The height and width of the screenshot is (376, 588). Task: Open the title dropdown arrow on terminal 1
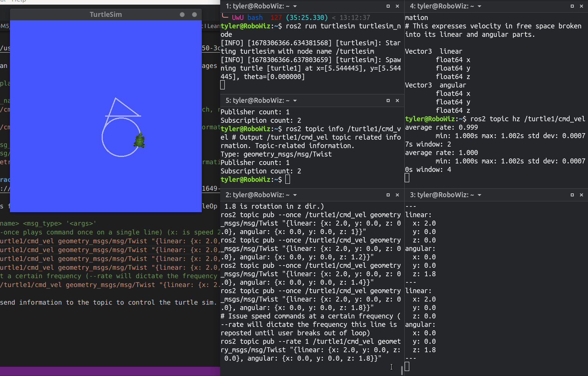[295, 6]
